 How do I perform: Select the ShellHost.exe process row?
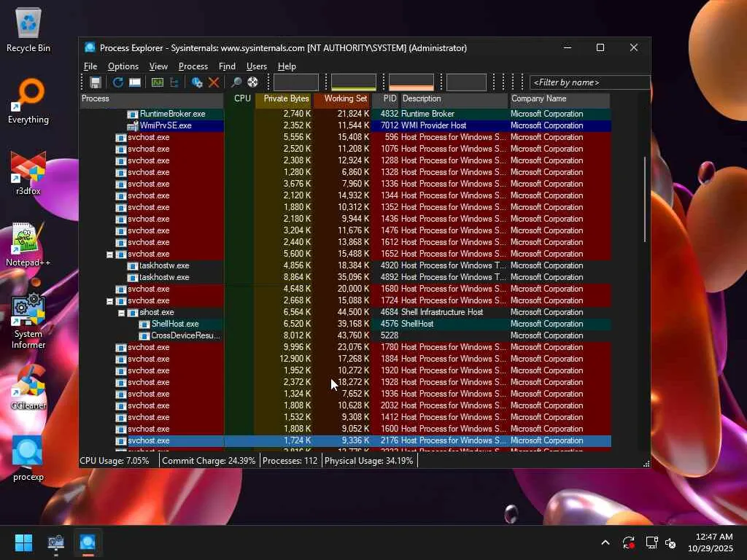point(345,324)
